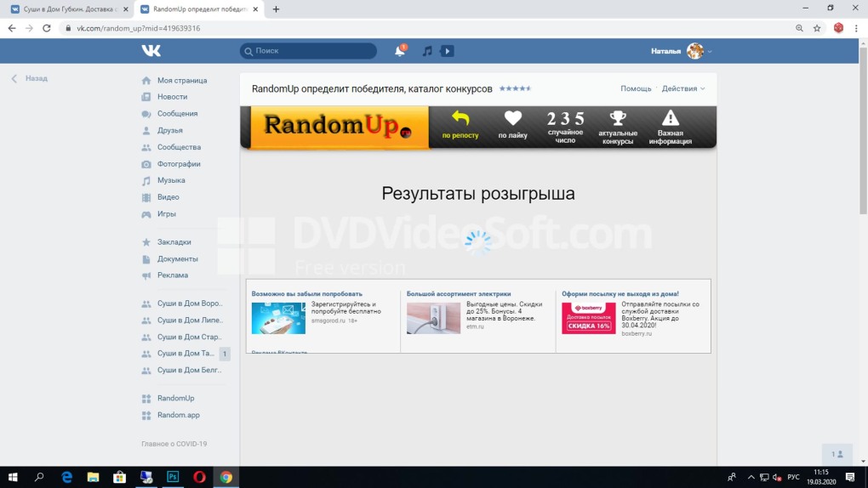The height and width of the screenshot is (488, 868).
Task: Open Суши в Дом Та.. community
Action: point(186,354)
